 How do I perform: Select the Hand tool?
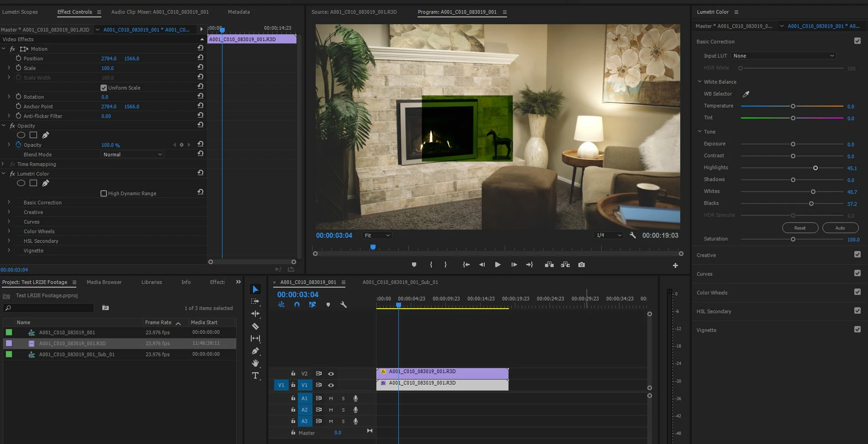click(x=255, y=363)
